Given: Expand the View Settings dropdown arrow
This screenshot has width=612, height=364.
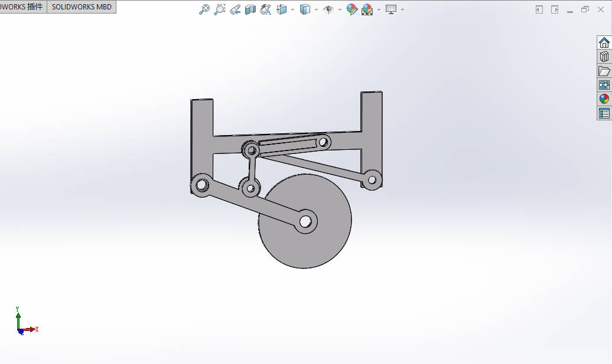Looking at the screenshot, I should pyautogui.click(x=402, y=10).
